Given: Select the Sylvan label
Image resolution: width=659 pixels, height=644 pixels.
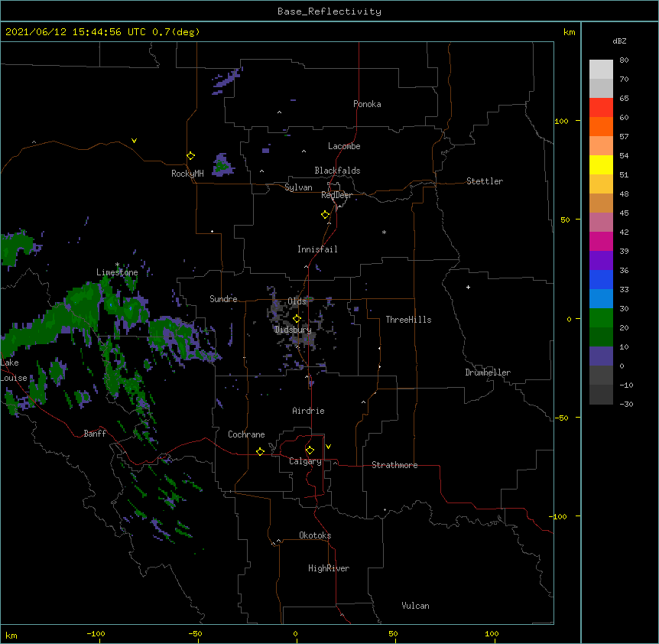Looking at the screenshot, I should (298, 187).
